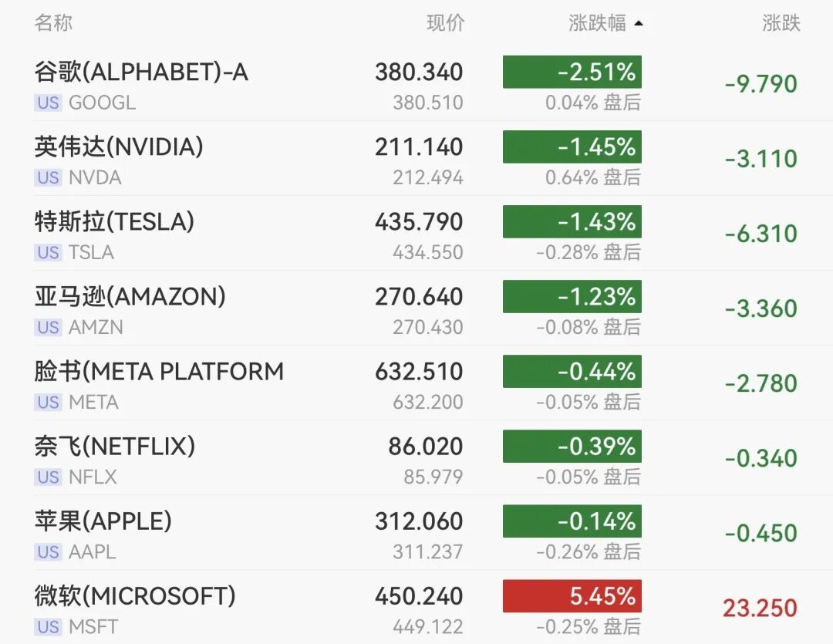Sort by 现价 column header
Viewport: 833px width, 644px height.
tap(445, 23)
